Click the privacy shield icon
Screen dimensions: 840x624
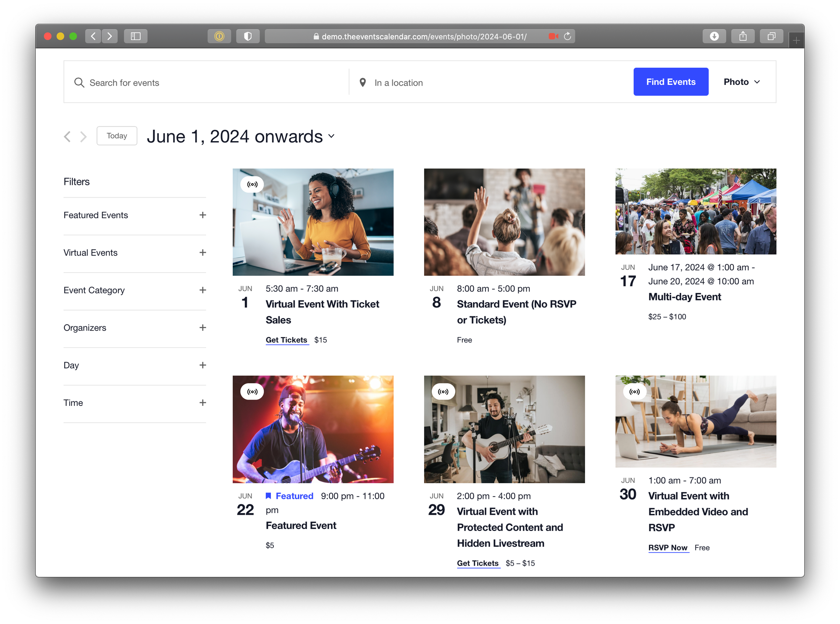pyautogui.click(x=248, y=37)
